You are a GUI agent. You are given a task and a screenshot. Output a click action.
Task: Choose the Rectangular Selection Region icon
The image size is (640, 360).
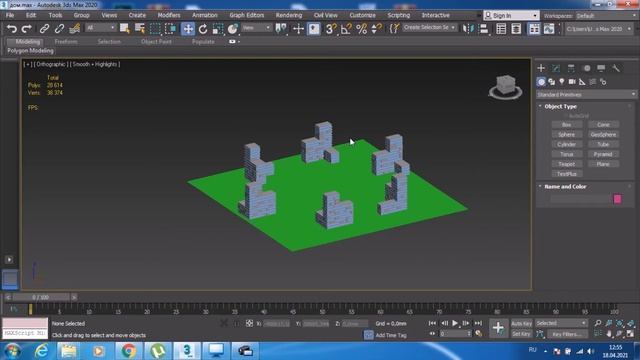[x=155, y=29]
